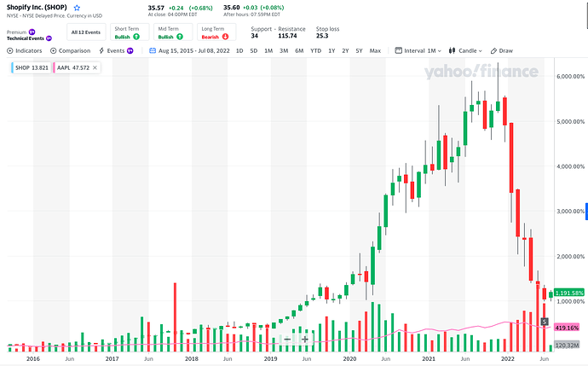Select the Max range
The height and width of the screenshot is (366, 588).
click(x=375, y=50)
